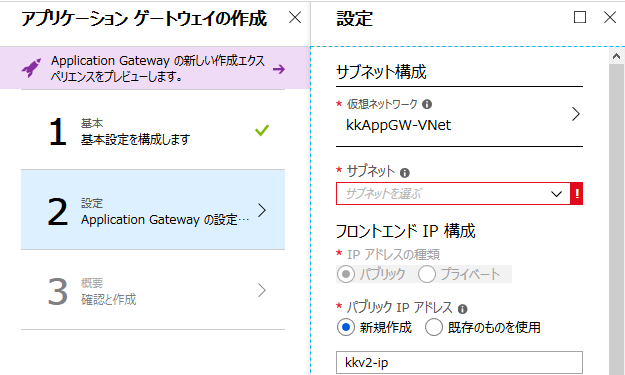
Task: Click chevron on step 3 概要
Action: click(x=261, y=290)
